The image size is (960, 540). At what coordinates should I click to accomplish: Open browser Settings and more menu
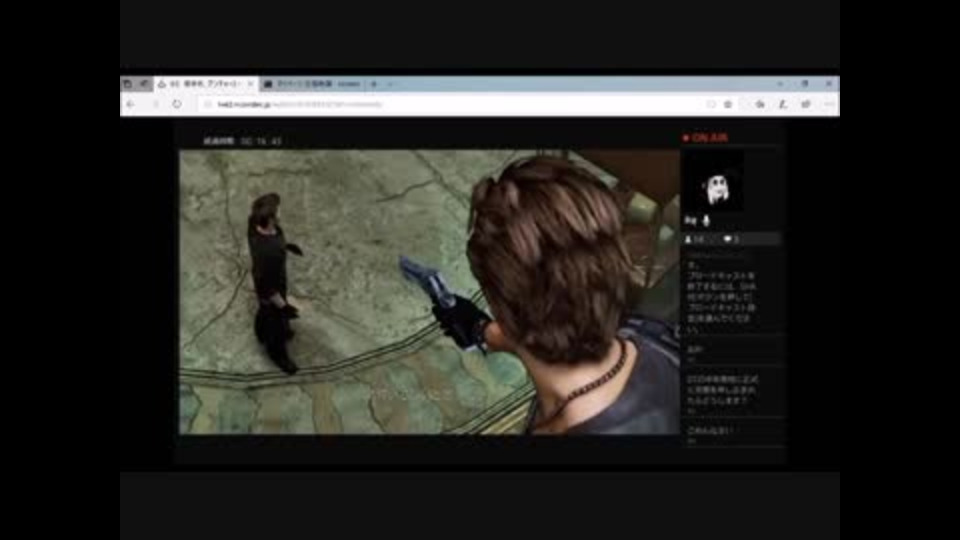coord(828,105)
